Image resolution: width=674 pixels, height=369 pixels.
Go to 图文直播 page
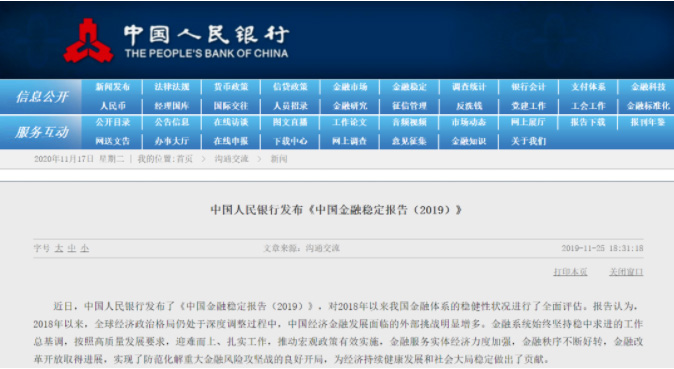click(291, 122)
